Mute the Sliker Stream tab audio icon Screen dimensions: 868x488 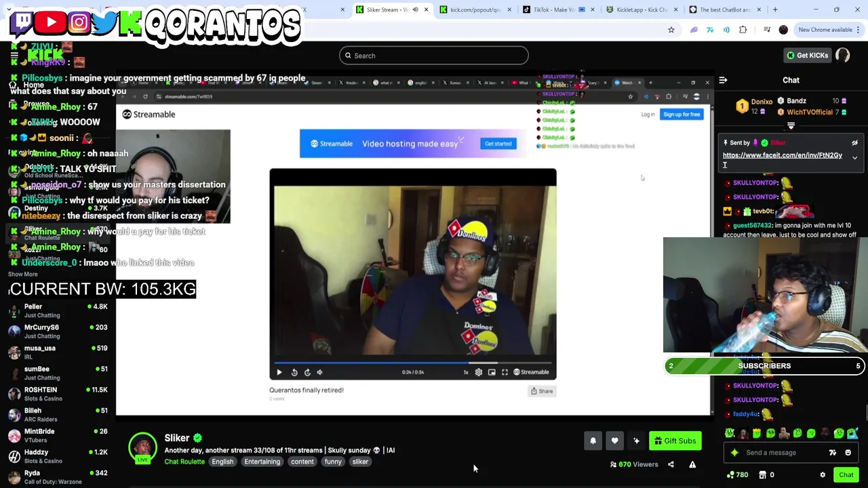click(x=415, y=9)
